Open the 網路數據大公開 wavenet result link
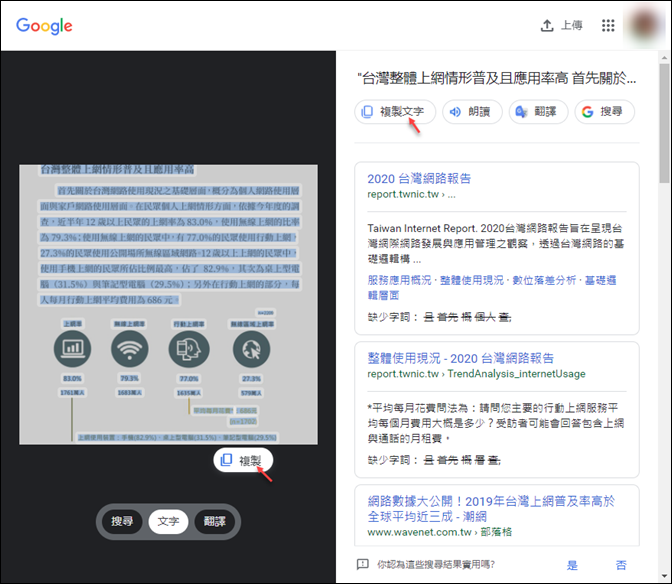 tap(491, 509)
